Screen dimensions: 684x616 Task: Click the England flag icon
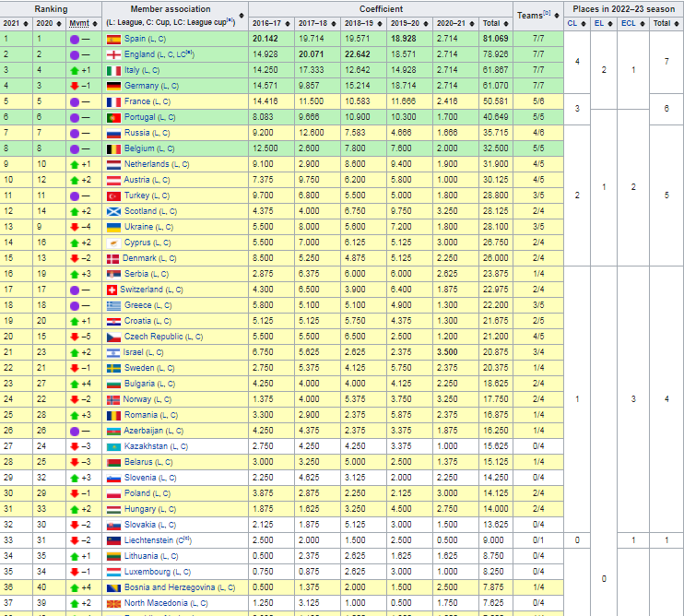point(114,55)
